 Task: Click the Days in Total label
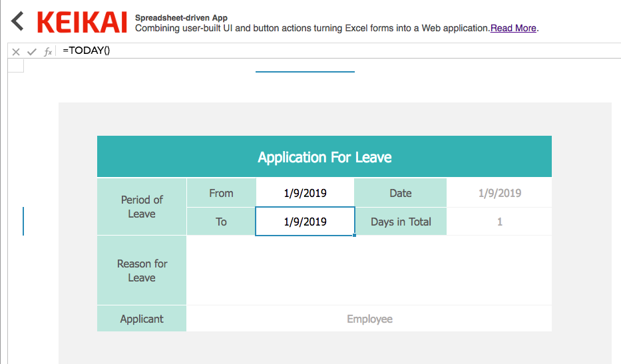coord(401,222)
